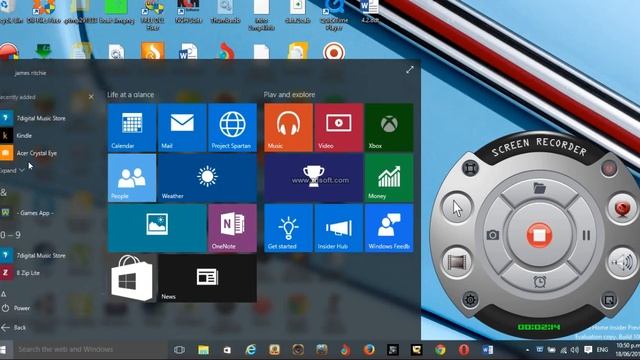
Task: Click full-screen region icon in Screen Recorder
Action: tap(470, 168)
